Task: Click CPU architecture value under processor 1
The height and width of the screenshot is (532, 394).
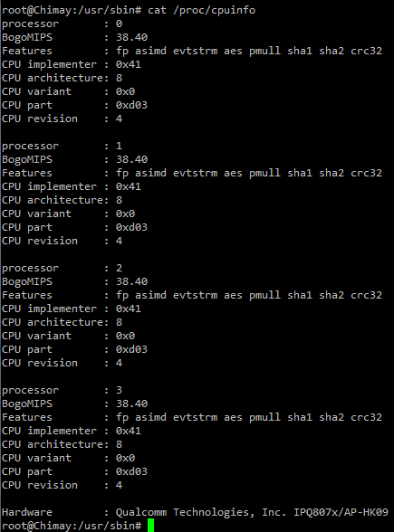Action: (x=119, y=200)
